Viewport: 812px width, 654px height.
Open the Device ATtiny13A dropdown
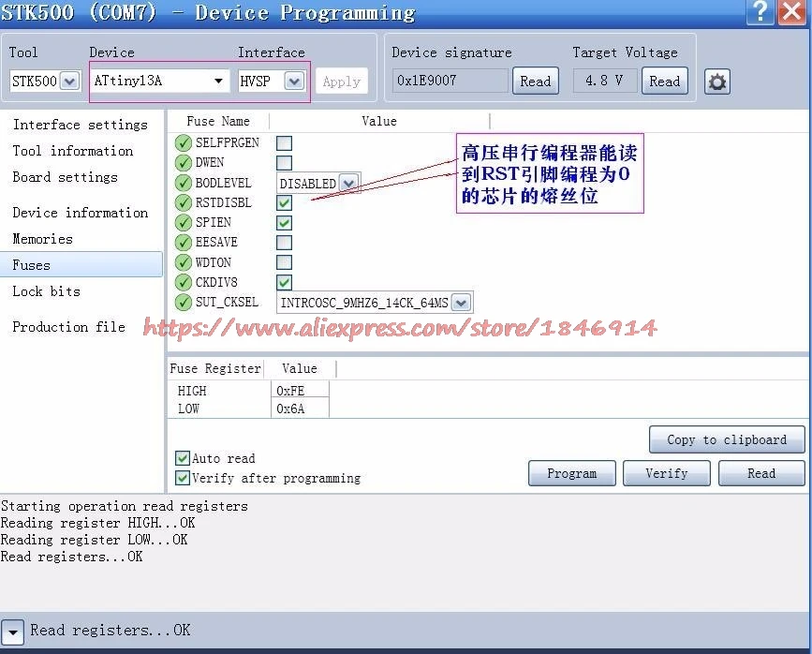point(218,82)
